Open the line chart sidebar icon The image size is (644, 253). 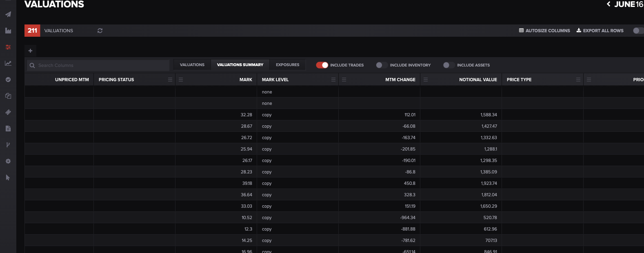(8, 63)
